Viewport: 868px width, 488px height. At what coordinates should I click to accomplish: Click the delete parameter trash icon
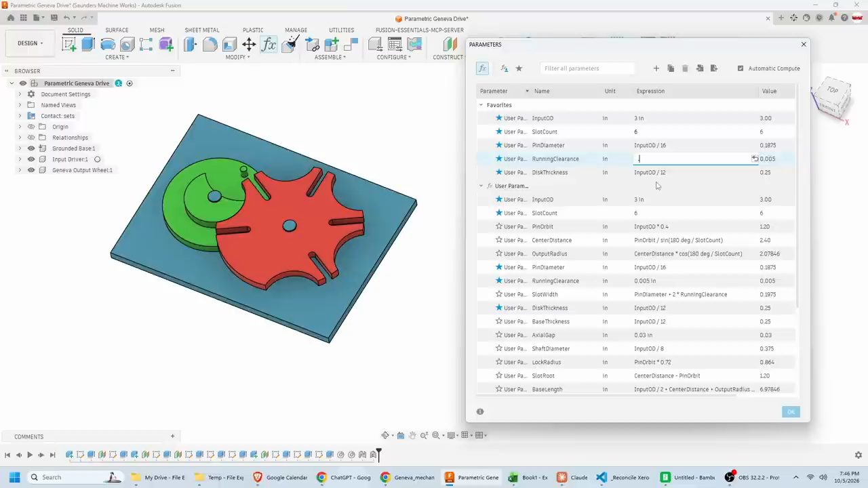click(685, 68)
